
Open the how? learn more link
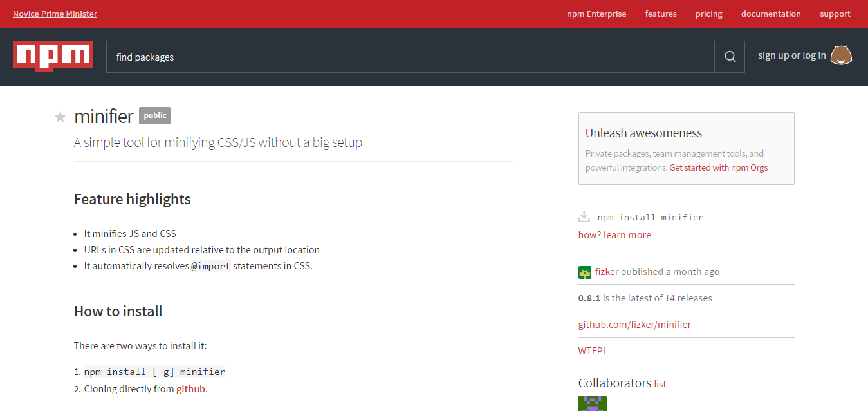click(x=614, y=235)
